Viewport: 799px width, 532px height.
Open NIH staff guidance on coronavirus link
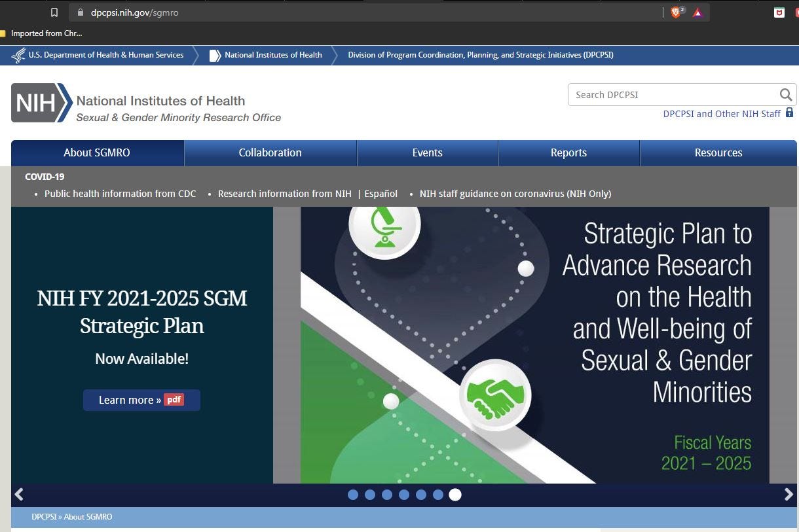(515, 194)
